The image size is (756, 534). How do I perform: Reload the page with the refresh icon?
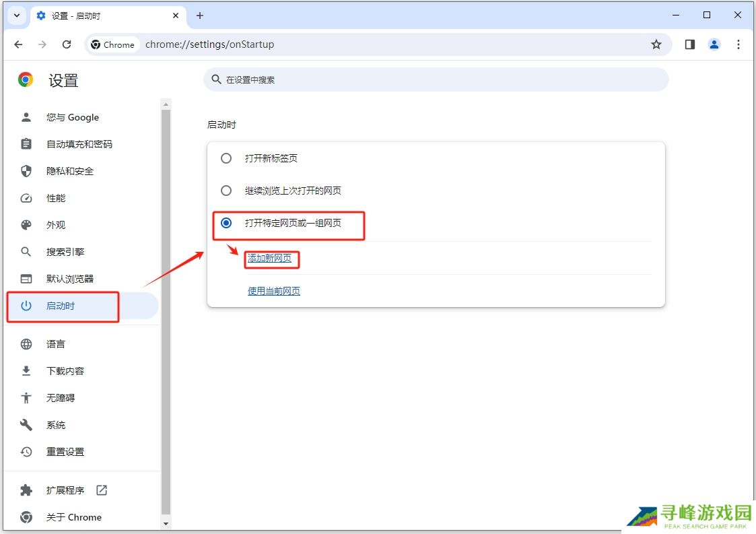[67, 44]
